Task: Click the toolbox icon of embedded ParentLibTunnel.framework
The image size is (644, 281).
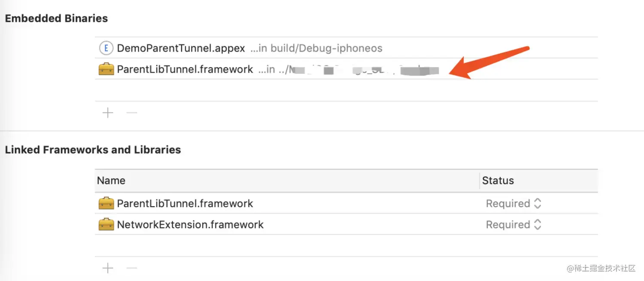Action: [106, 69]
